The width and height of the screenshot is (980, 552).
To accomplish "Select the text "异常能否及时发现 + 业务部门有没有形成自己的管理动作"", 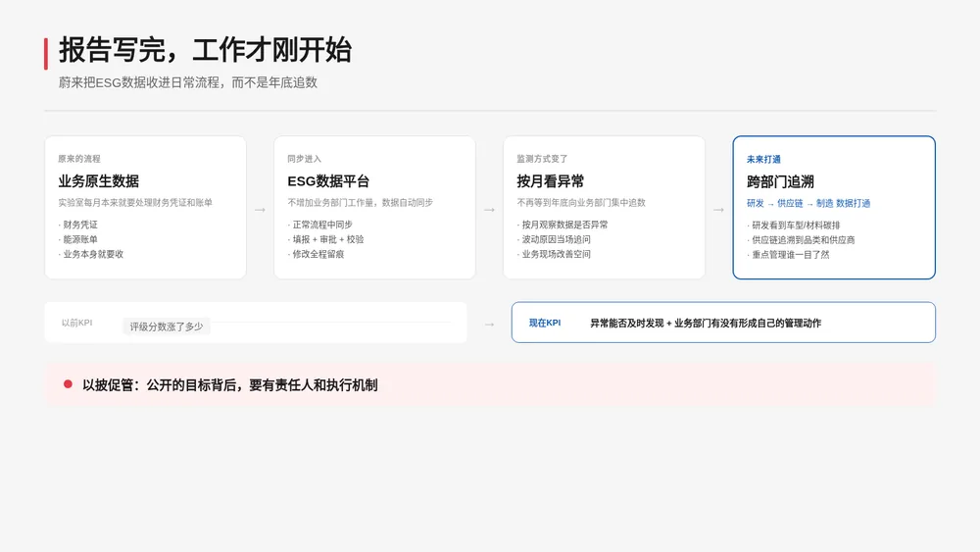I will coord(706,324).
